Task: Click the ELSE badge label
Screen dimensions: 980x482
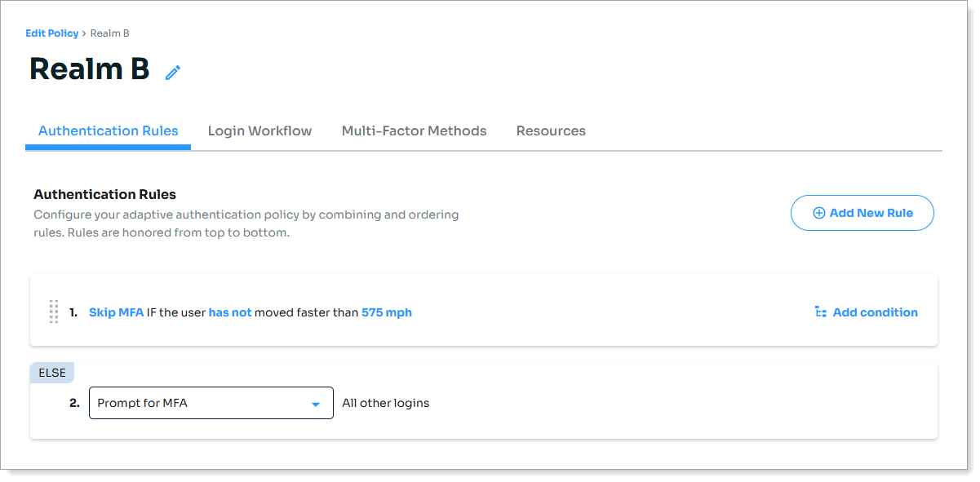Action: point(51,373)
